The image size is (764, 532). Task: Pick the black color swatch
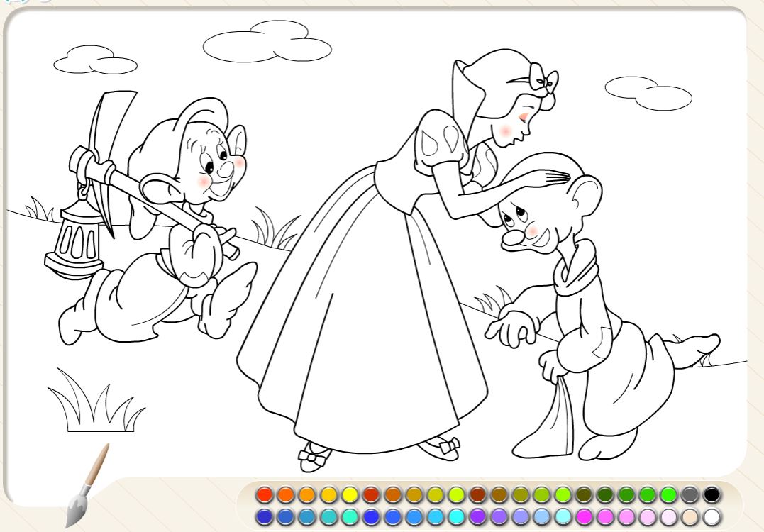pos(712,495)
